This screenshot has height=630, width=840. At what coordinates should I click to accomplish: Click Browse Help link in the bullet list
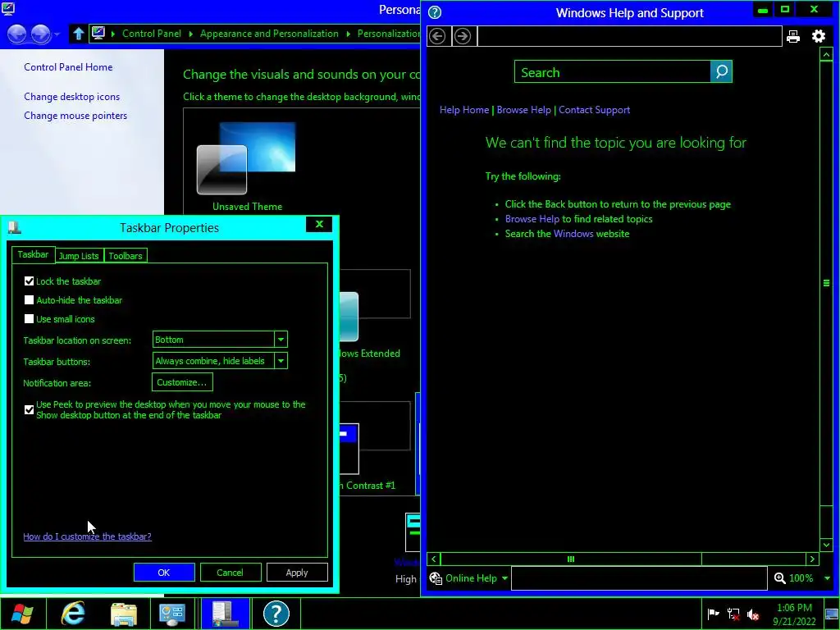[x=532, y=218]
